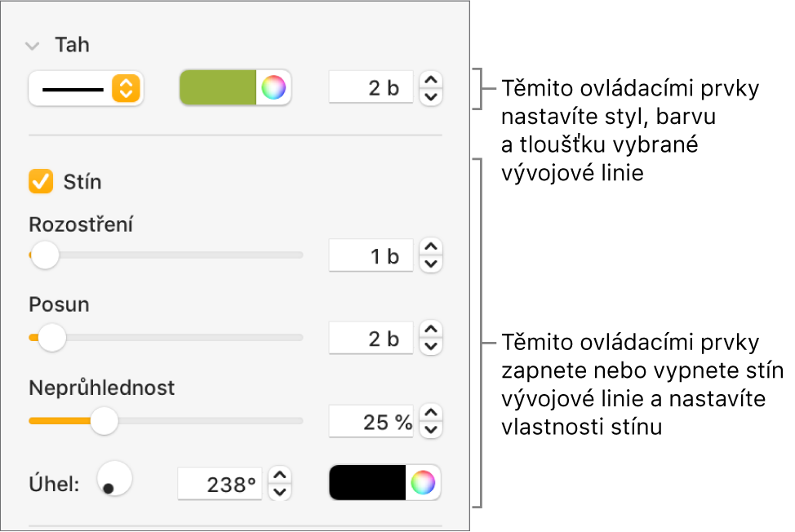
Task: Click the Rozostření slider handle
Action: coord(44,255)
